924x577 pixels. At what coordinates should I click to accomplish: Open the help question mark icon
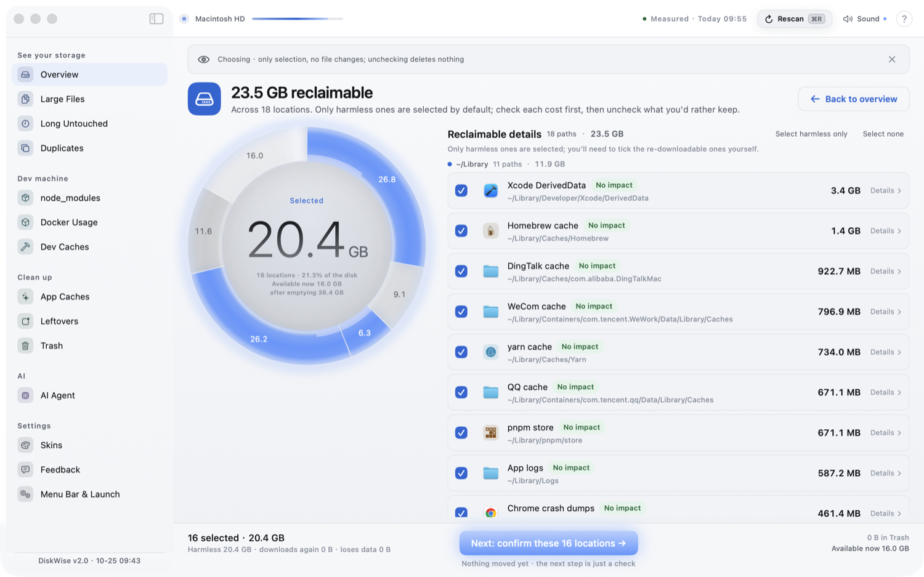point(904,19)
